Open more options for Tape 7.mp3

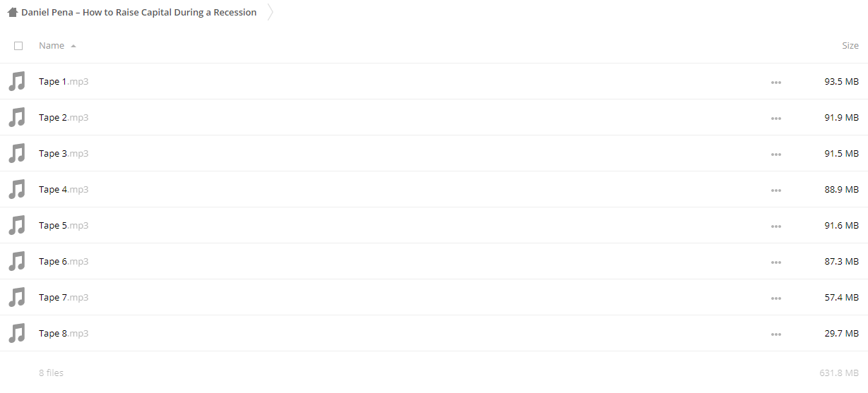click(x=776, y=298)
